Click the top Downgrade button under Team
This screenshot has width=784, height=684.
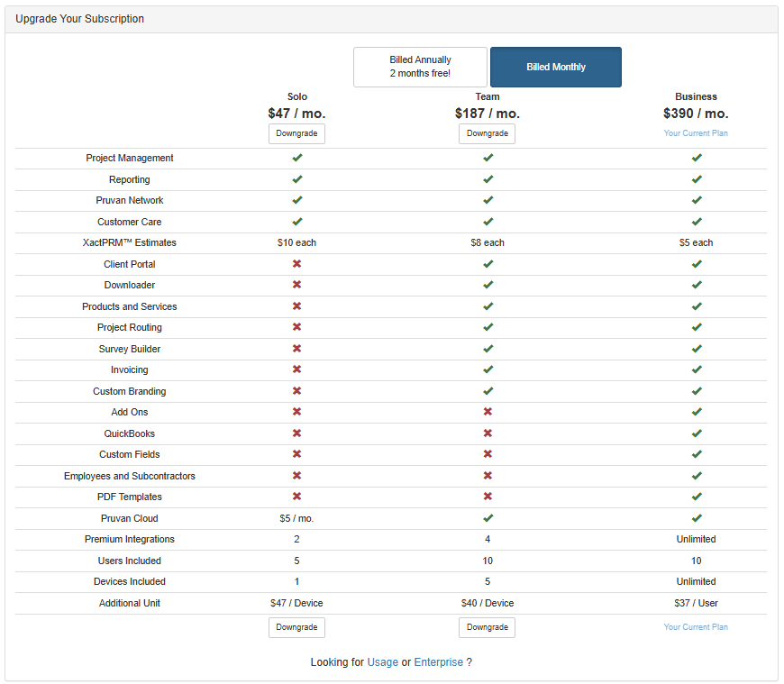tap(487, 133)
